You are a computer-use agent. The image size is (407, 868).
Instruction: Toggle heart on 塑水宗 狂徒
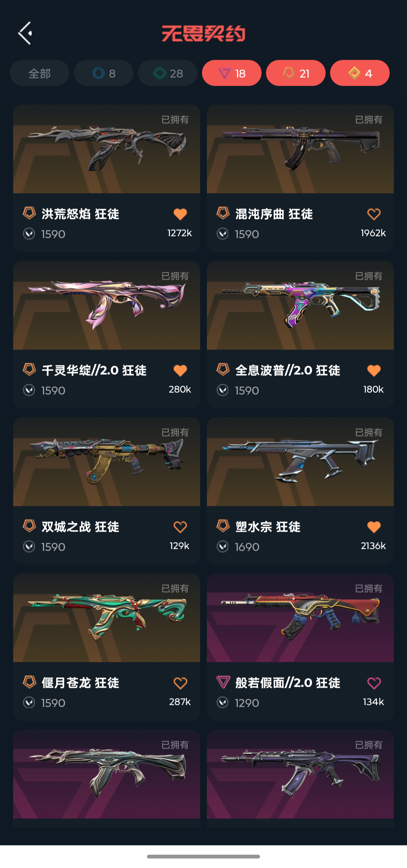pos(374,527)
